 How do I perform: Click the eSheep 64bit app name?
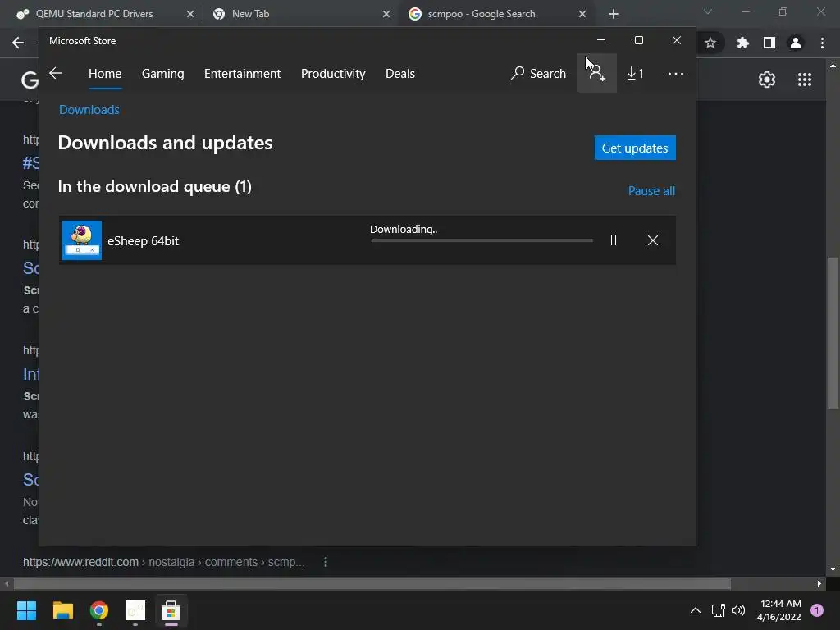pyautogui.click(x=143, y=241)
